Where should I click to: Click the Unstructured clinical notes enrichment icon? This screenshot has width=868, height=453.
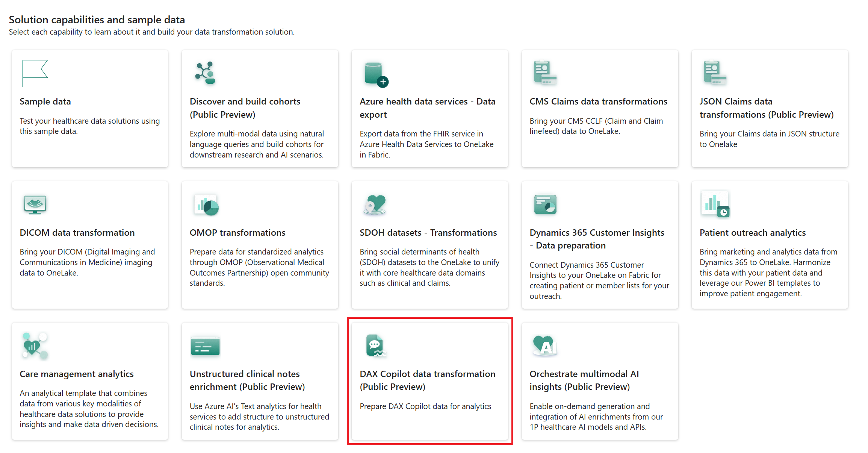click(205, 346)
